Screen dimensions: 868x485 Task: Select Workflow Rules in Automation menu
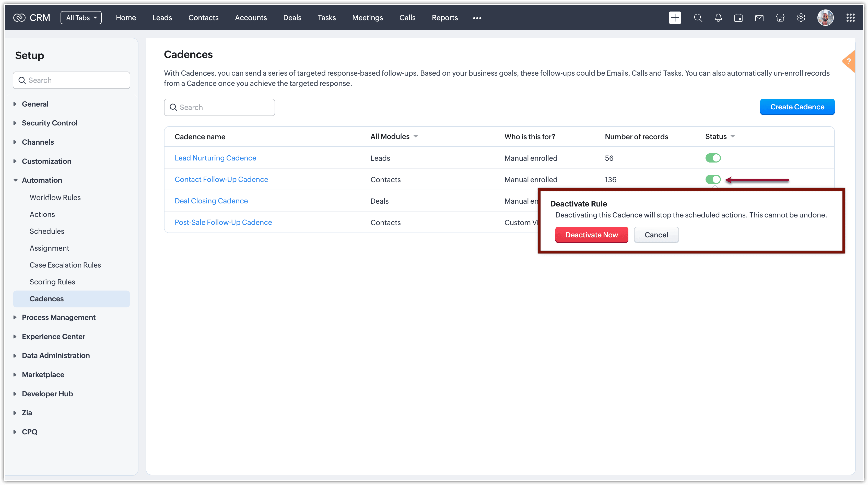[x=55, y=198]
